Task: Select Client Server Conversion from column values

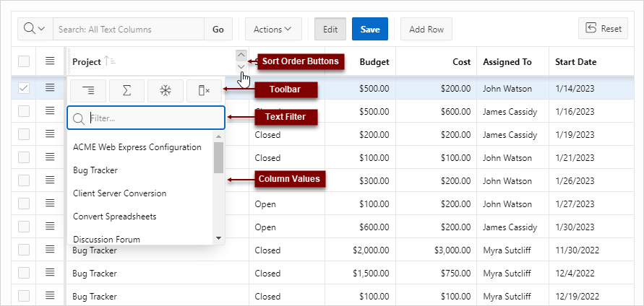Action: [x=120, y=193]
